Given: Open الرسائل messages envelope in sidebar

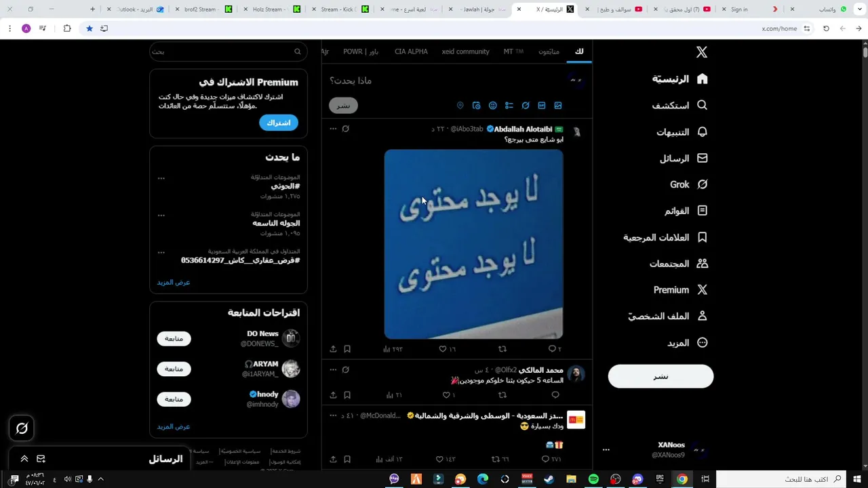Looking at the screenshot, I should 684,159.
